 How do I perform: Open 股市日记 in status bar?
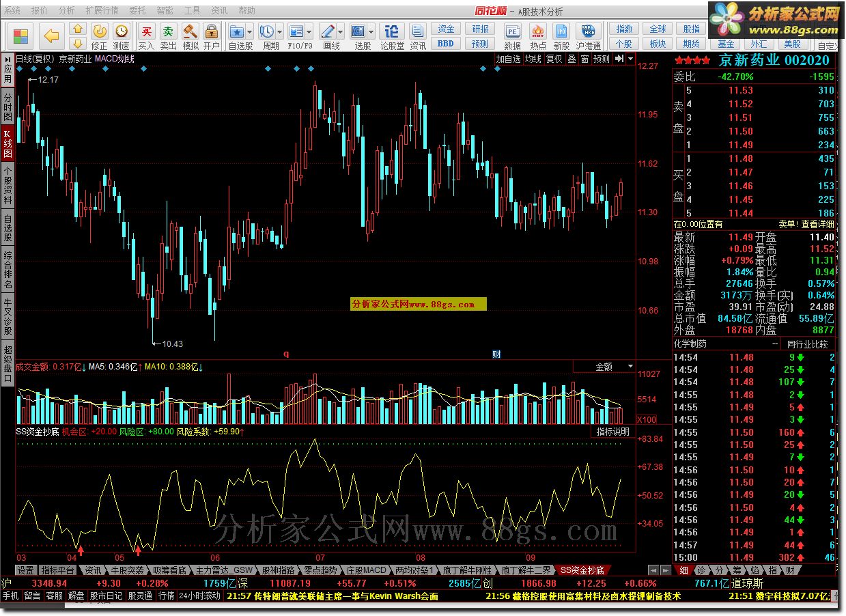coord(106,596)
